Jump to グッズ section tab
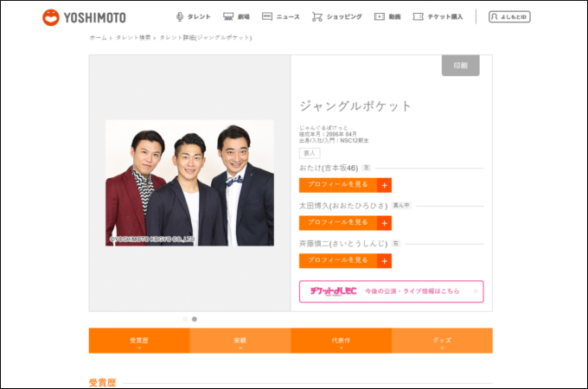The width and height of the screenshot is (588, 389). (x=442, y=341)
